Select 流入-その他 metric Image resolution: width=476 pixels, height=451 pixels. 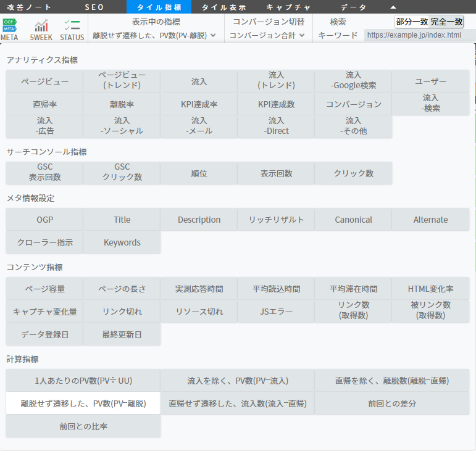coord(353,126)
